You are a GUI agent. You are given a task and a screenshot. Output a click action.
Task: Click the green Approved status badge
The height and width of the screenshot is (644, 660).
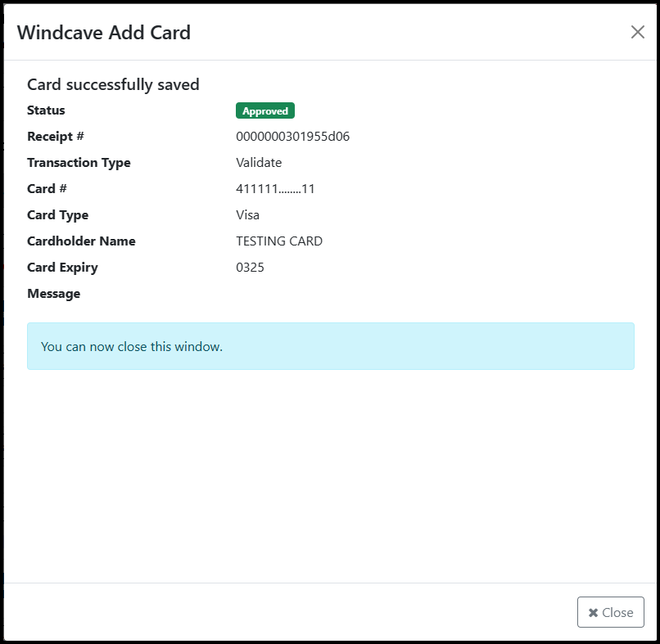(x=265, y=110)
